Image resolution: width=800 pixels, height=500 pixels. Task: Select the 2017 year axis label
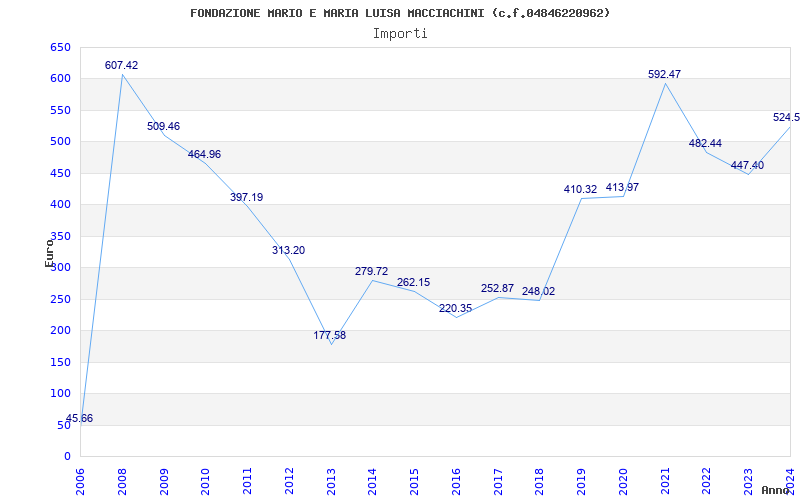coord(498,481)
